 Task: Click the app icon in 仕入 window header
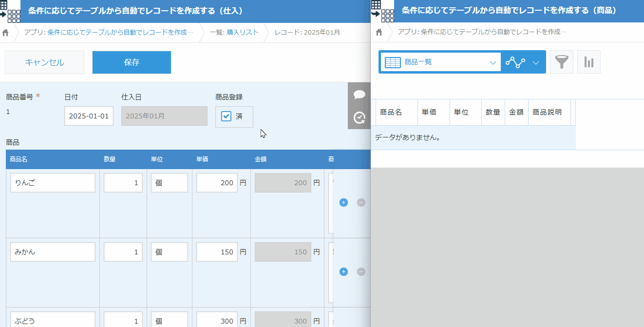click(10, 11)
